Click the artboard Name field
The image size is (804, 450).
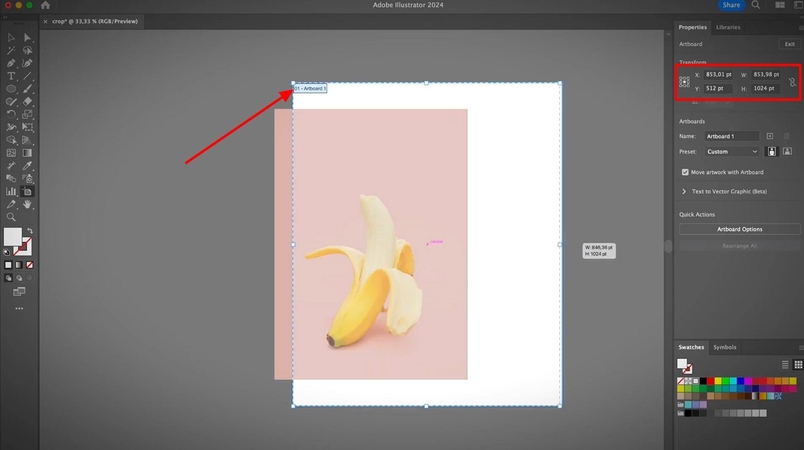[x=732, y=136]
